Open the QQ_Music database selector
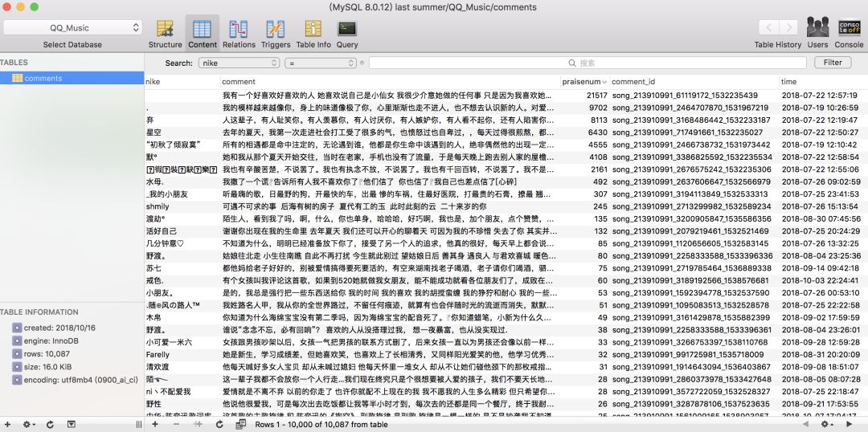Screen dimensions: 868x432 coord(72,27)
